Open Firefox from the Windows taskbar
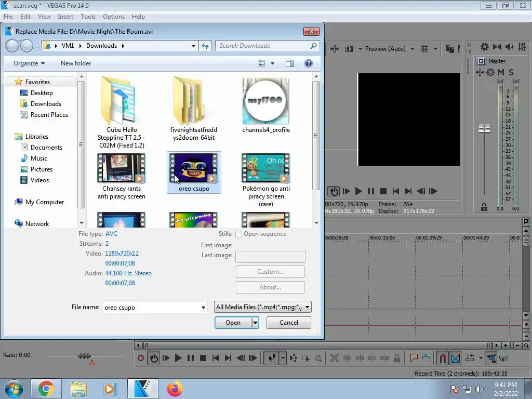Screen dimensions: 532x399 click(175, 389)
